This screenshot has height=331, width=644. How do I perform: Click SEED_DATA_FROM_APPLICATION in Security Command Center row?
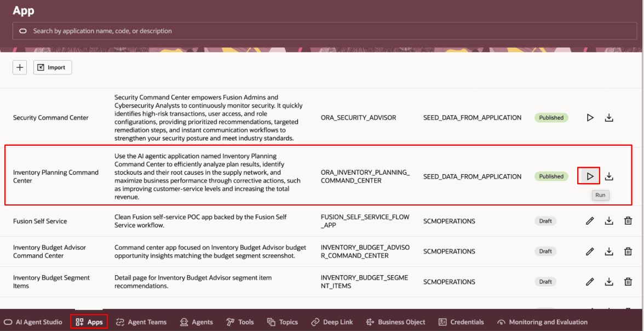[472, 118]
